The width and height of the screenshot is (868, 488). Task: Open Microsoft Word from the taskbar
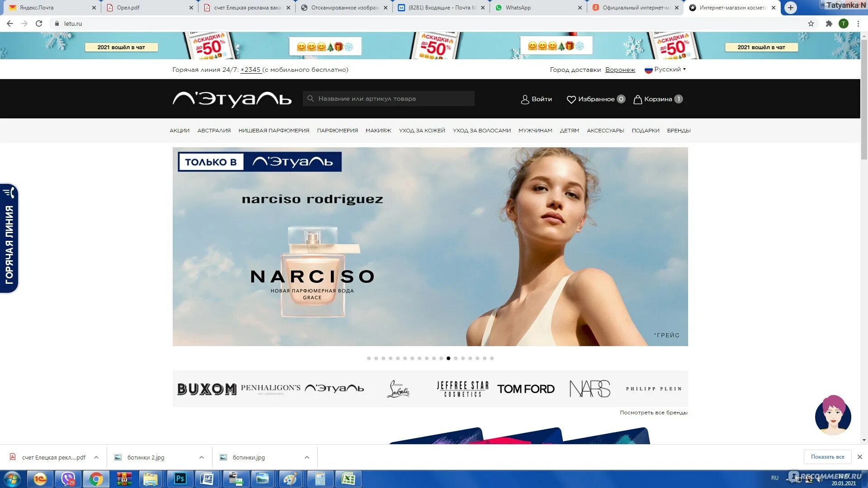pyautogui.click(x=208, y=479)
